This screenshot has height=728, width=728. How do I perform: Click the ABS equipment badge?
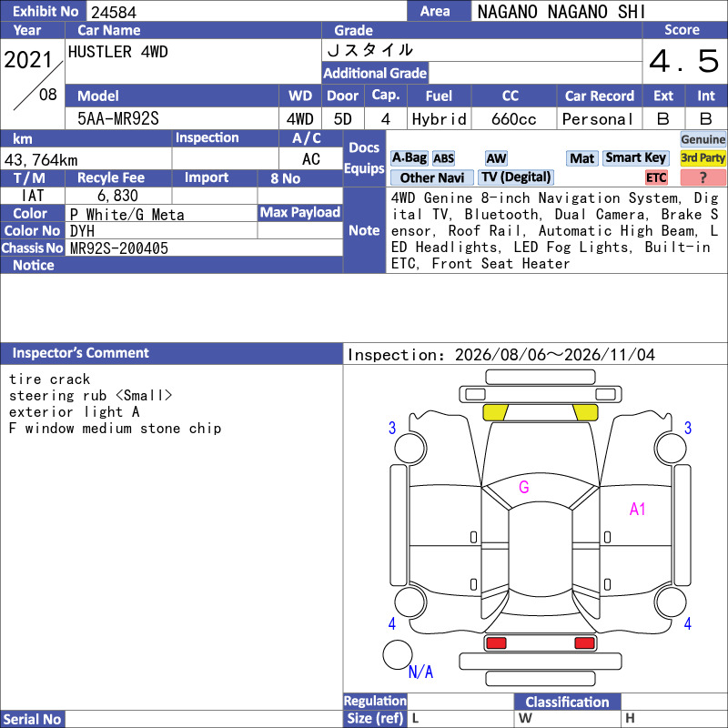point(443,158)
